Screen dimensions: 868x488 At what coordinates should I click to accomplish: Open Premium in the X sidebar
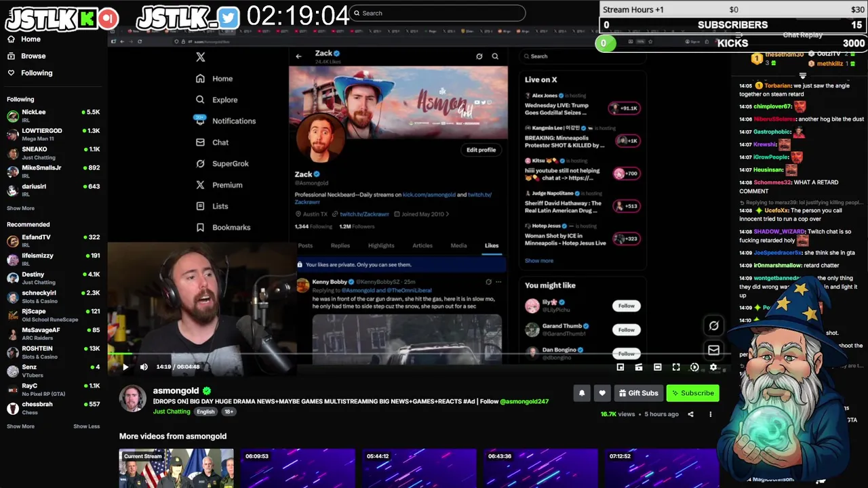219,185
